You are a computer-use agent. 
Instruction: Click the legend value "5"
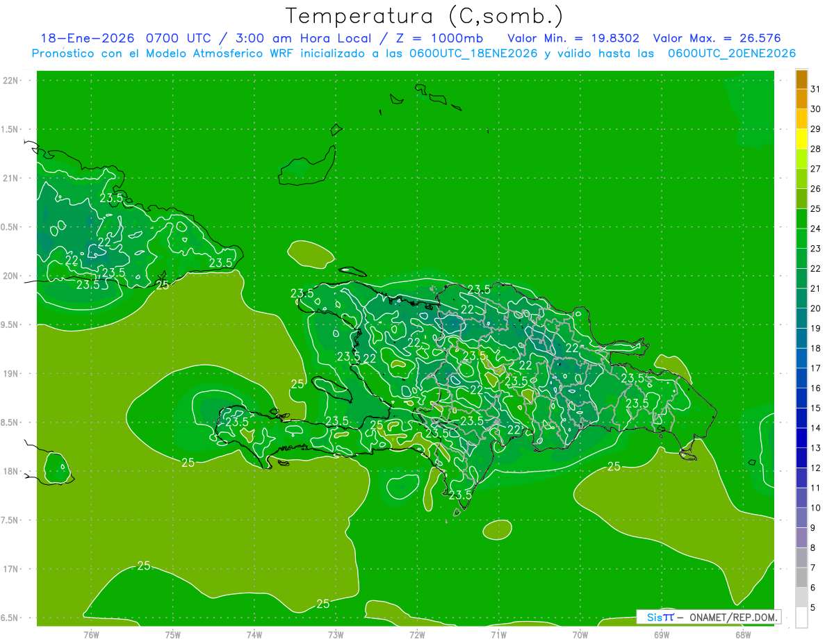(813, 607)
